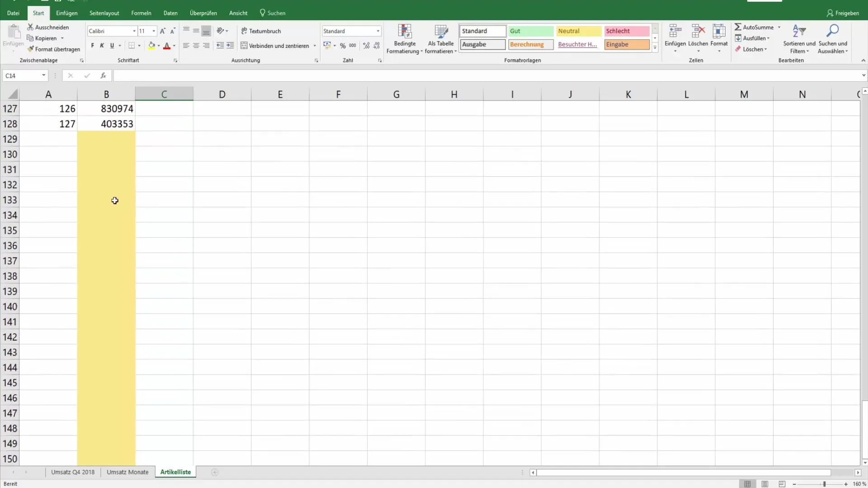Open Als Tabelle formatieren menu
Screen dimensions: 868x488
click(x=441, y=39)
